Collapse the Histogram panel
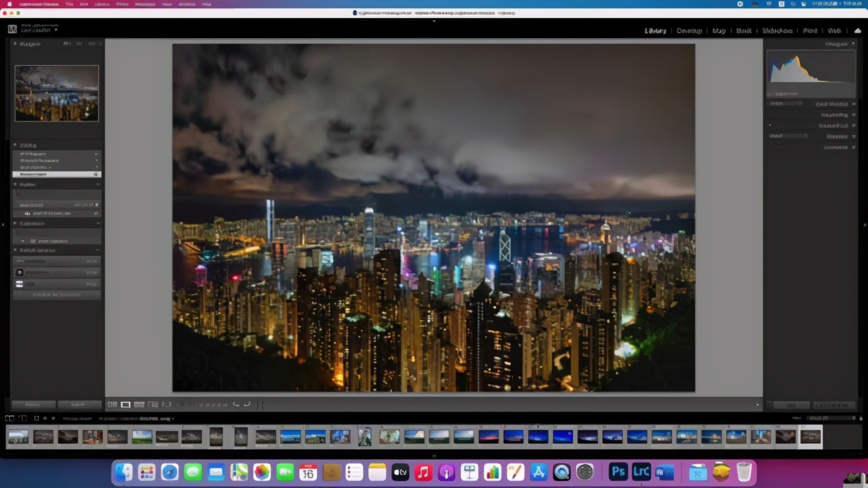 pyautogui.click(x=853, y=44)
